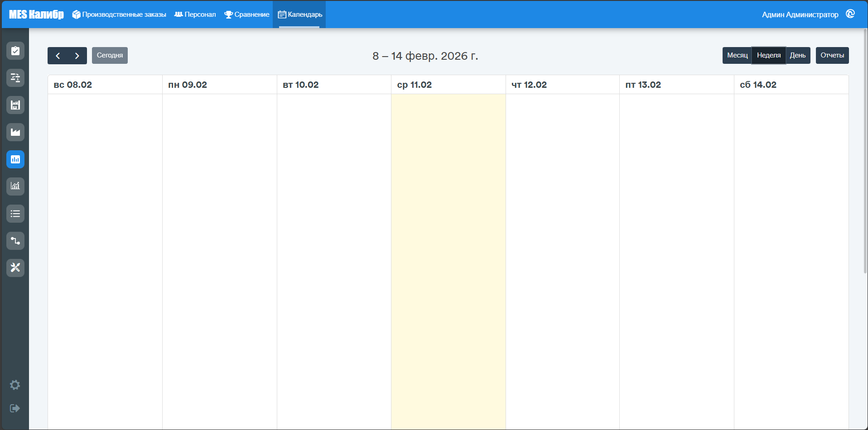Click the вс 08.02 day header
The height and width of the screenshot is (430, 868).
105,85
